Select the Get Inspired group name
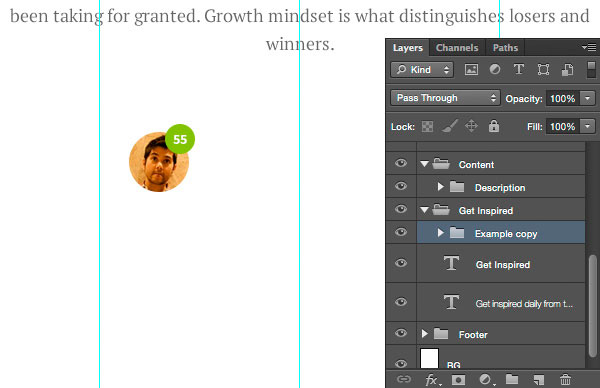 coord(486,210)
